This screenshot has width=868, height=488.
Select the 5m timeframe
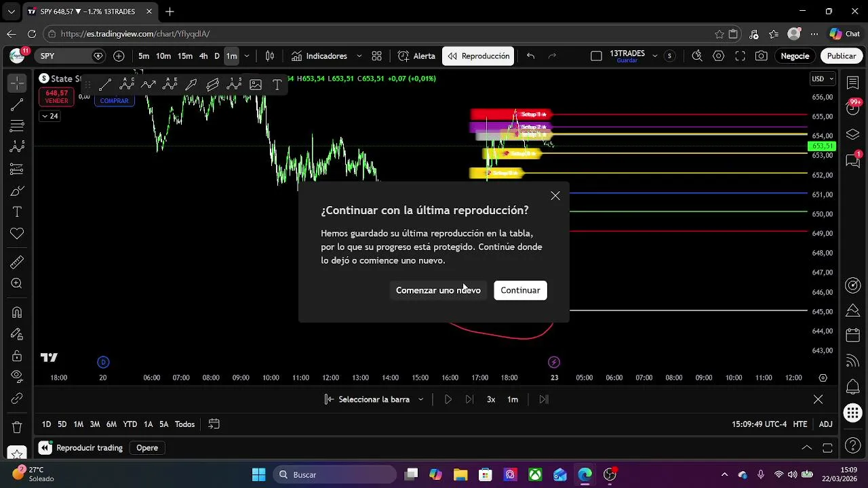[144, 56]
